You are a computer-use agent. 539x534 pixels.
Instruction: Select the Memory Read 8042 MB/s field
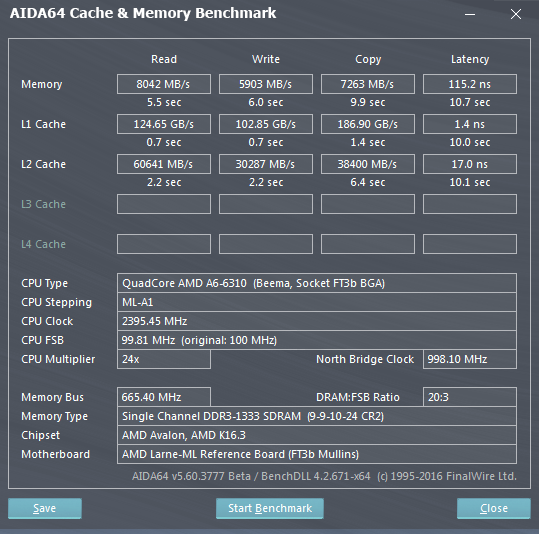164,84
